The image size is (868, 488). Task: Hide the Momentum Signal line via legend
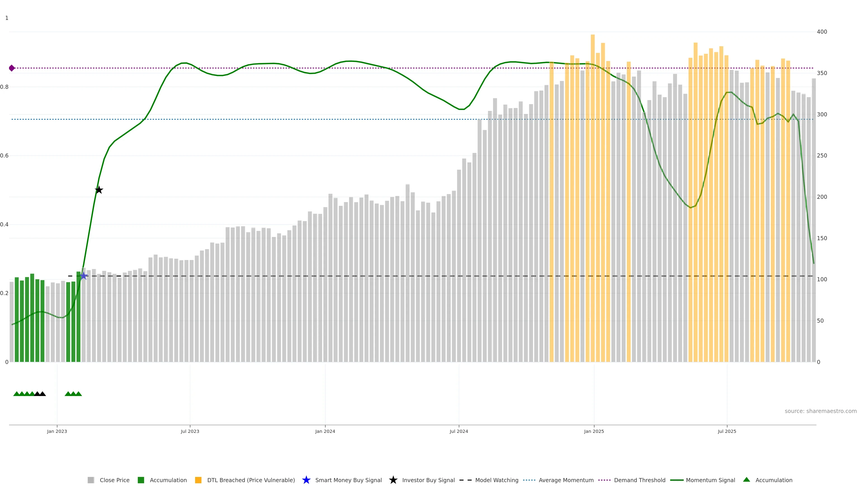(710, 480)
